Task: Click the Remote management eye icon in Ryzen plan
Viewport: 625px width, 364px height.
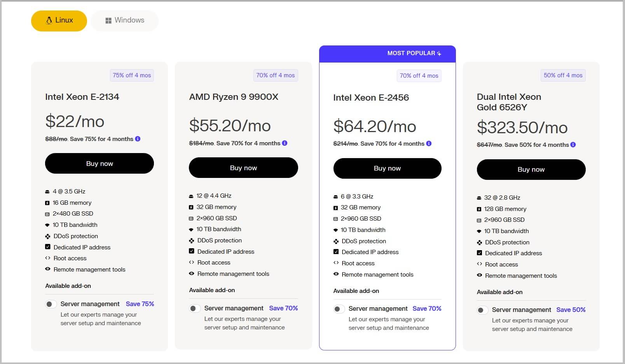Action: pos(191,273)
